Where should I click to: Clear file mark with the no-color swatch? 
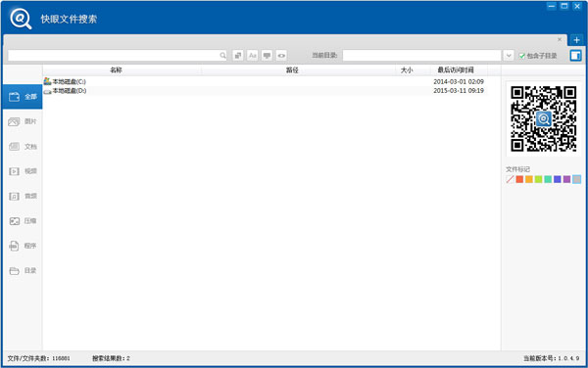coord(510,179)
